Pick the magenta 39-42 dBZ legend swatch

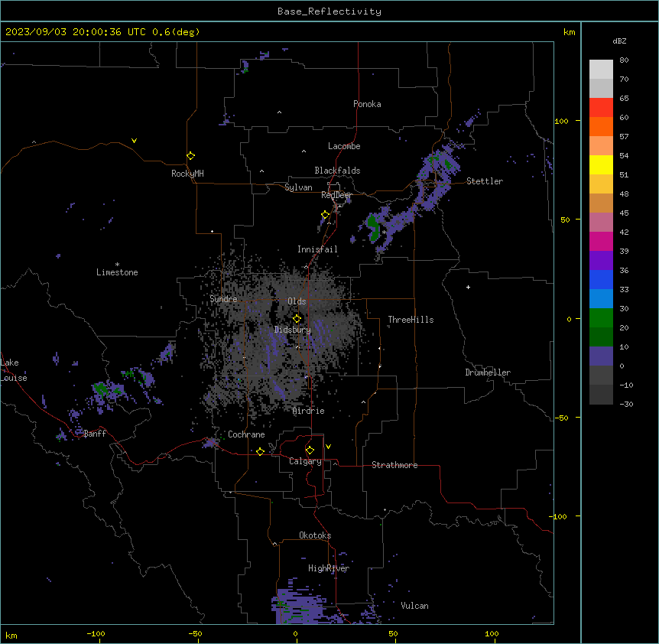[x=601, y=241]
